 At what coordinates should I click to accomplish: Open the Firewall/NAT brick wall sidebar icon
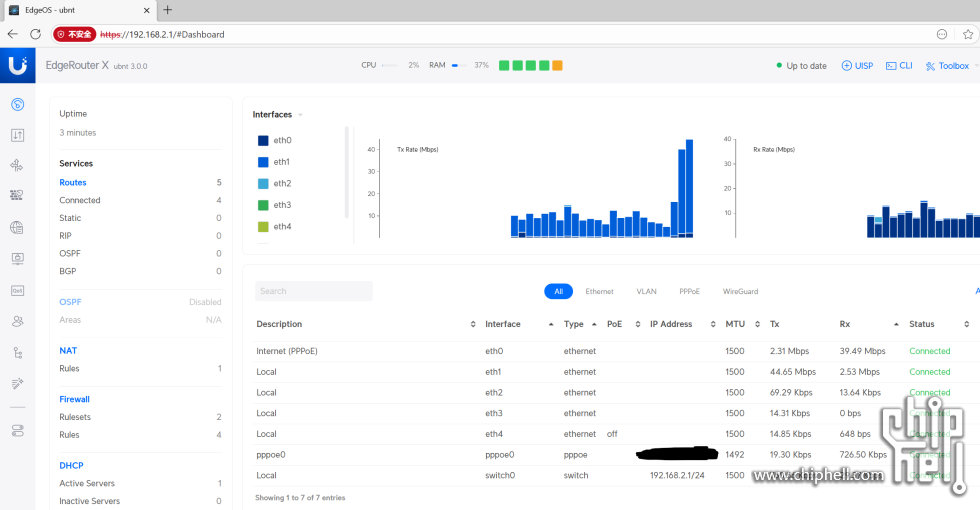[18, 196]
